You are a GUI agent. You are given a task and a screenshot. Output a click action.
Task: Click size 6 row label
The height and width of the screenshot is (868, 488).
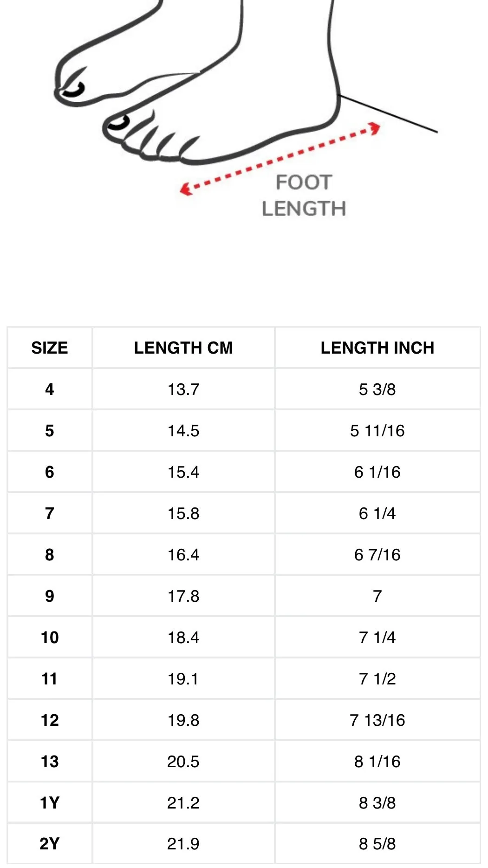50,472
